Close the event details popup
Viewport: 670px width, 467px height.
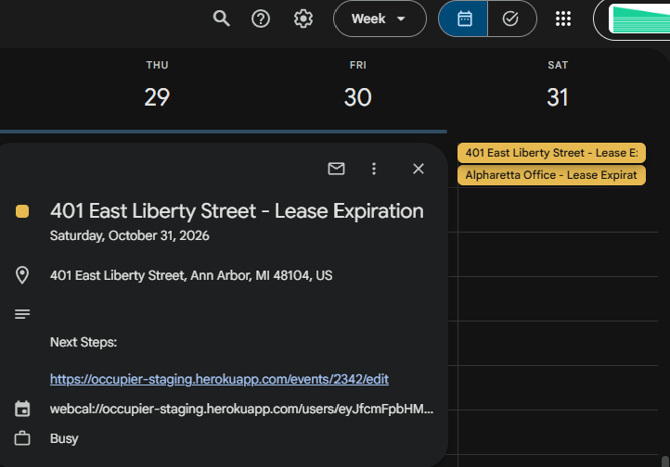(418, 169)
